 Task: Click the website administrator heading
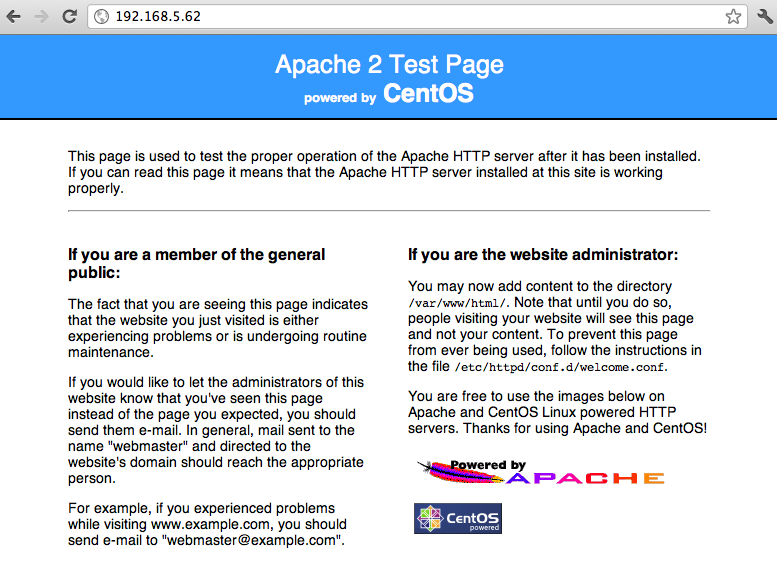point(543,255)
